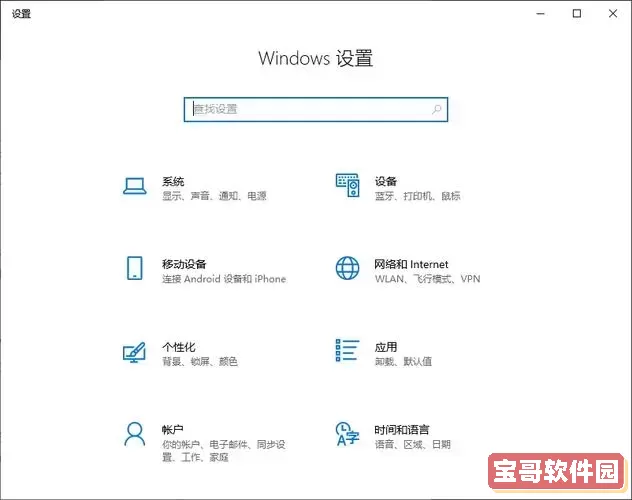Image resolution: width=632 pixels, height=500 pixels.
Task: Click the laptop icon for 系统
Action: coord(135,186)
